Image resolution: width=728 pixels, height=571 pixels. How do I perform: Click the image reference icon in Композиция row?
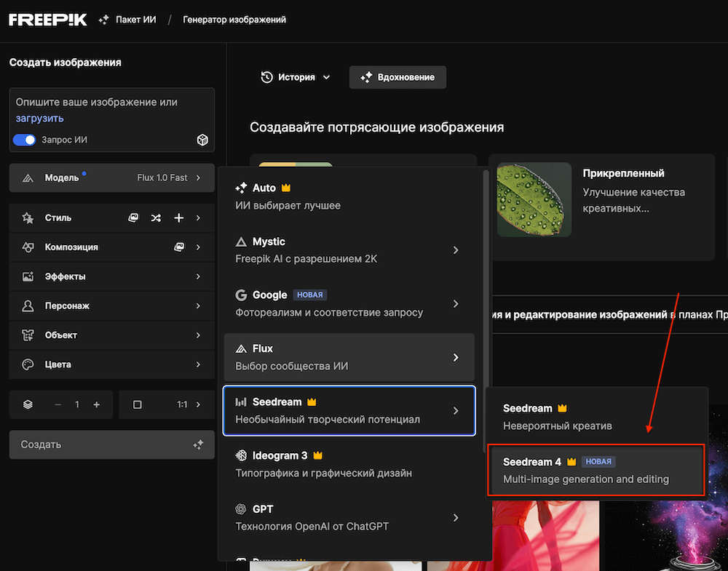tap(179, 247)
